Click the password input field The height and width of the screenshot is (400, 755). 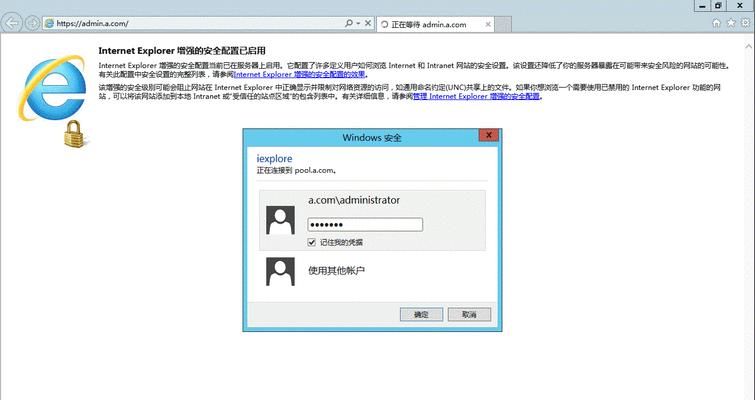tap(365, 225)
